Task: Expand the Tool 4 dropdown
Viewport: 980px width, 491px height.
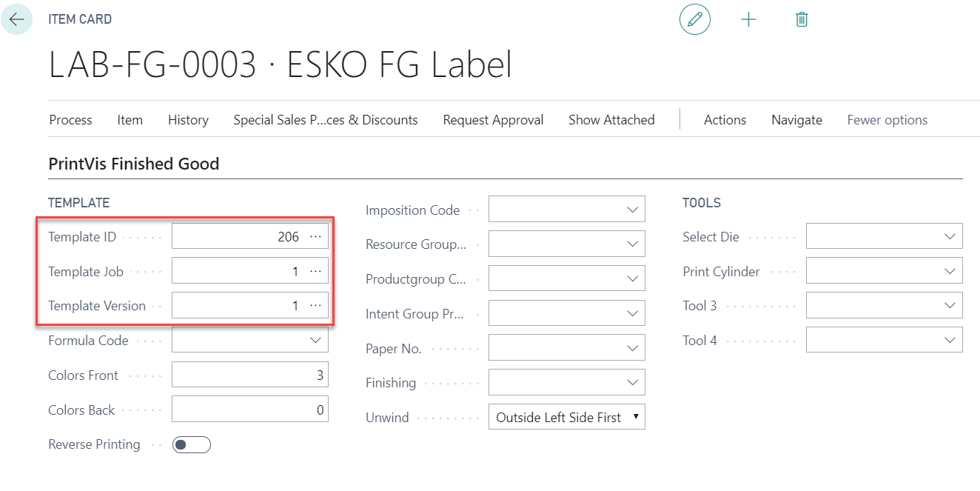Action: coord(950,340)
